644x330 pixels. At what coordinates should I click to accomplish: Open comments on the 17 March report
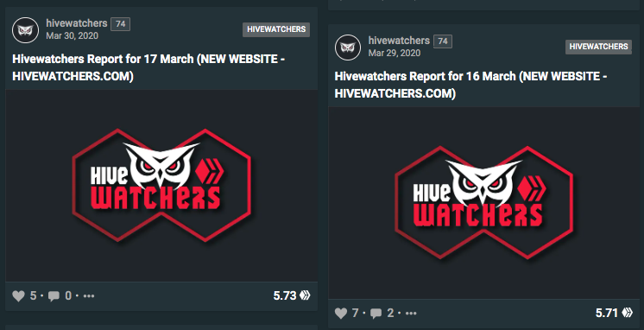pyautogui.click(x=54, y=296)
